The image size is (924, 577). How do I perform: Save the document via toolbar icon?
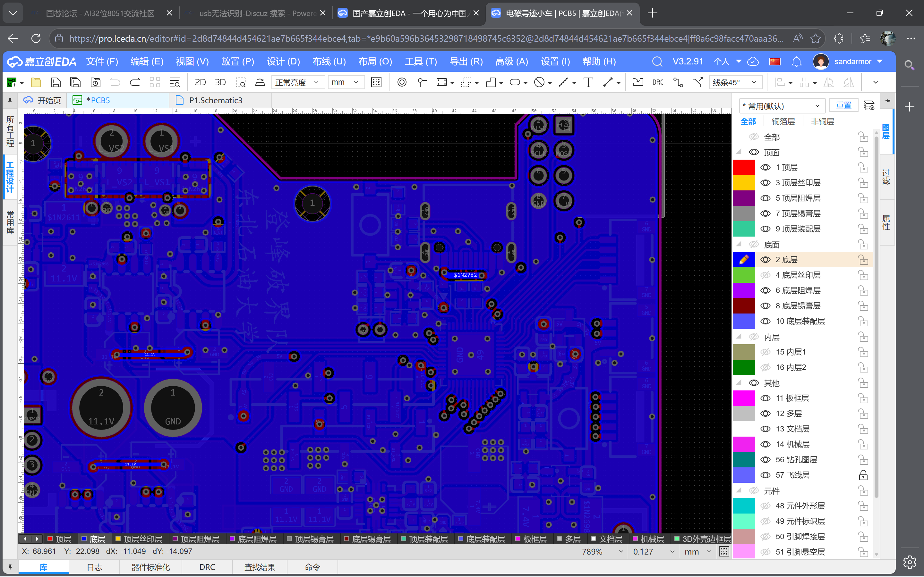click(x=56, y=82)
